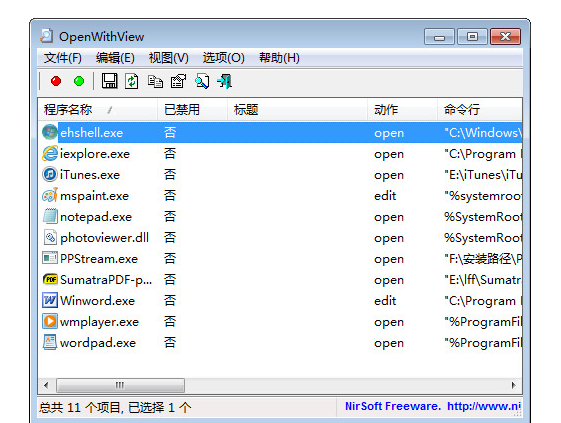Image resolution: width=561 pixels, height=423 pixels.
Task: Click the edit action of mspaint.exe
Action: click(385, 196)
